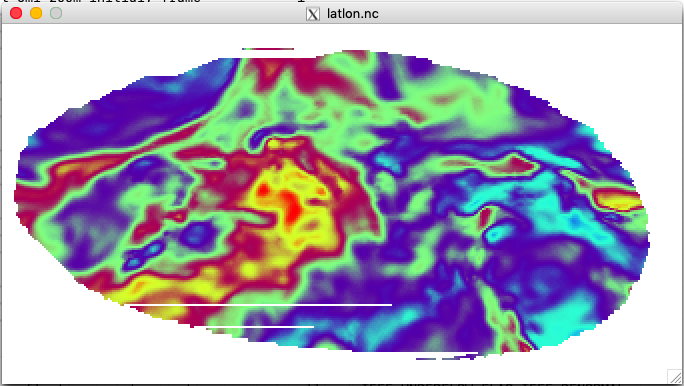The height and width of the screenshot is (386, 684).
Task: Click the X11 icon beside the title
Action: coord(313,14)
